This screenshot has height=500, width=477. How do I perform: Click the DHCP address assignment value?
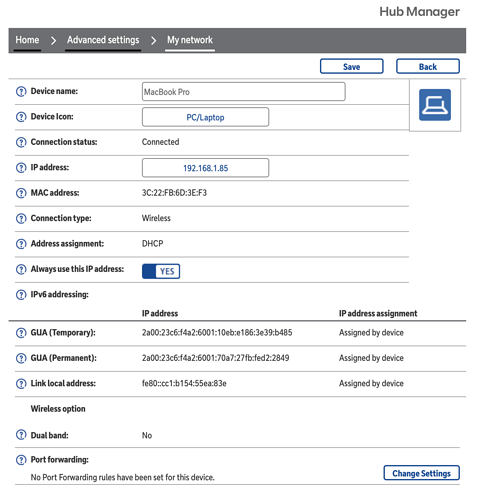(153, 244)
